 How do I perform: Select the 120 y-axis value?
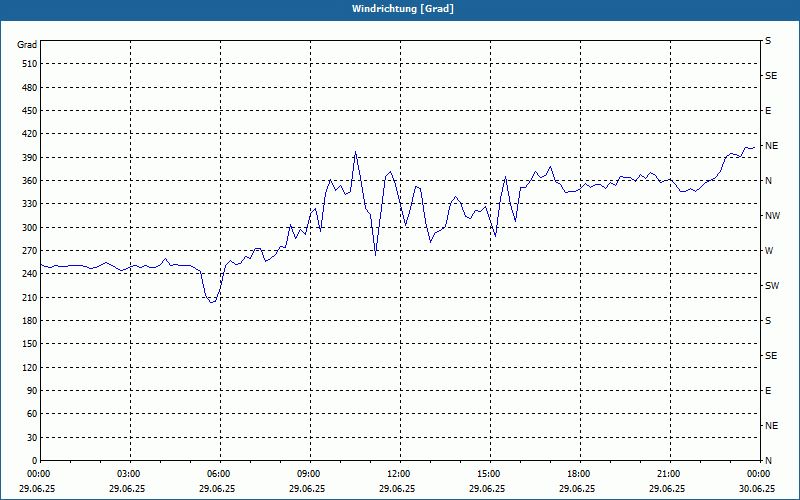(x=30, y=367)
